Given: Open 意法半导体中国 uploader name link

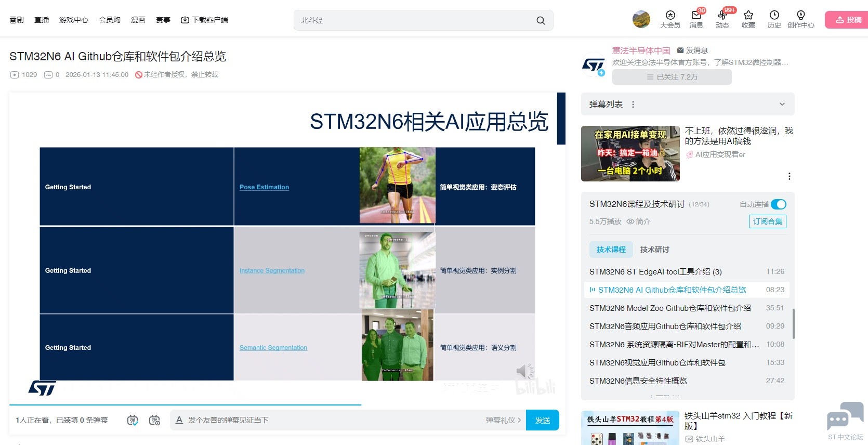Looking at the screenshot, I should tap(641, 50).
